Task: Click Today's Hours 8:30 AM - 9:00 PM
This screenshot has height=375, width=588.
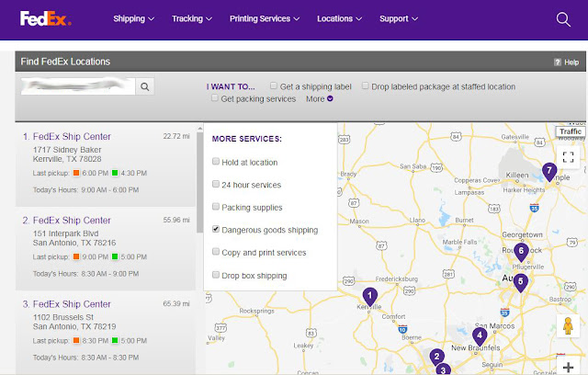Action: (85, 274)
